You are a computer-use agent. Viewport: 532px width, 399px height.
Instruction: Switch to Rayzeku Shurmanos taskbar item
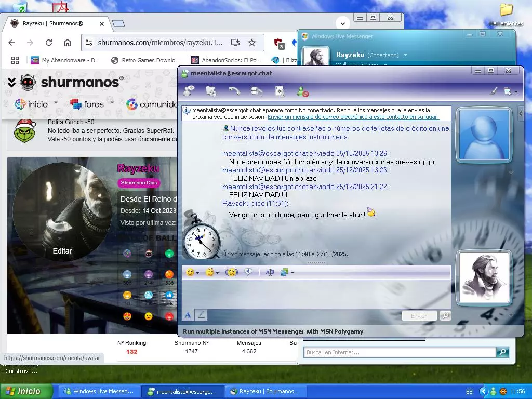pos(265,391)
